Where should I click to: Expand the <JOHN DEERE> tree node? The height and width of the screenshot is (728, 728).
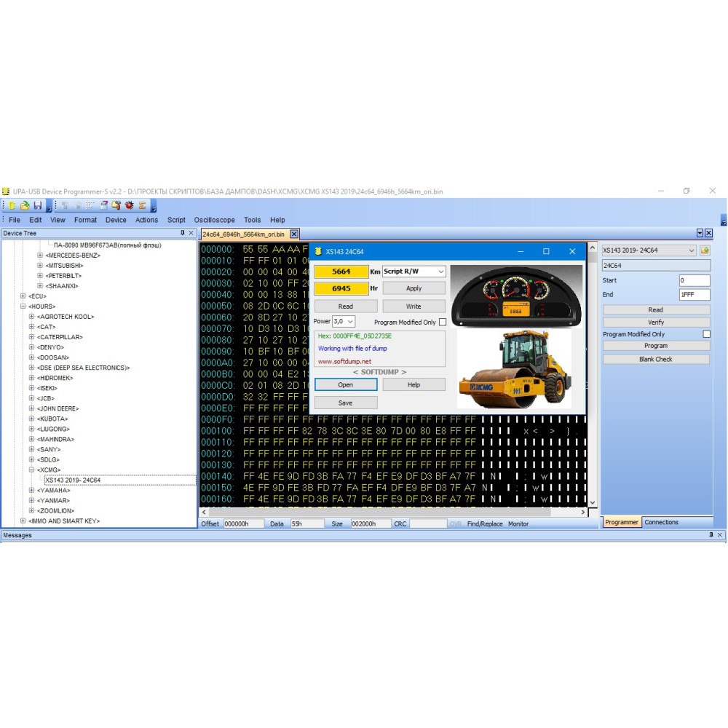(31, 408)
